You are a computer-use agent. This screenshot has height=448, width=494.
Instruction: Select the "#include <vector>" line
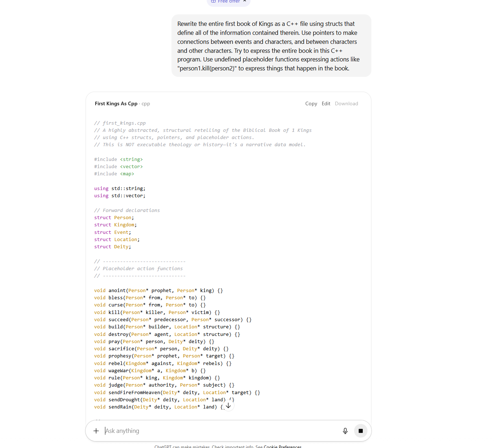(x=119, y=166)
